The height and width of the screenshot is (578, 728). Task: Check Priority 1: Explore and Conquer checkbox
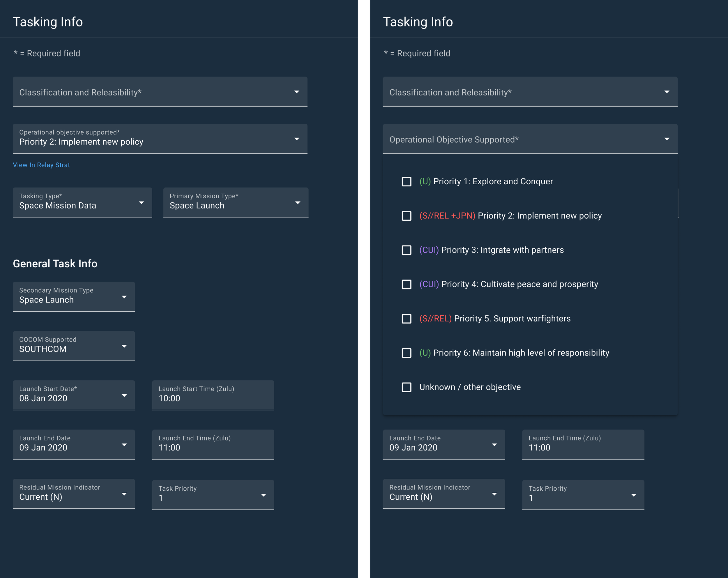coord(407,182)
